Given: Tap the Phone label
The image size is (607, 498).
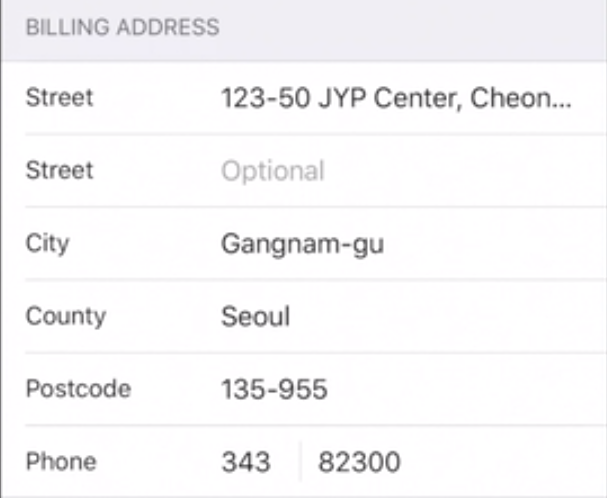Looking at the screenshot, I should (61, 462).
